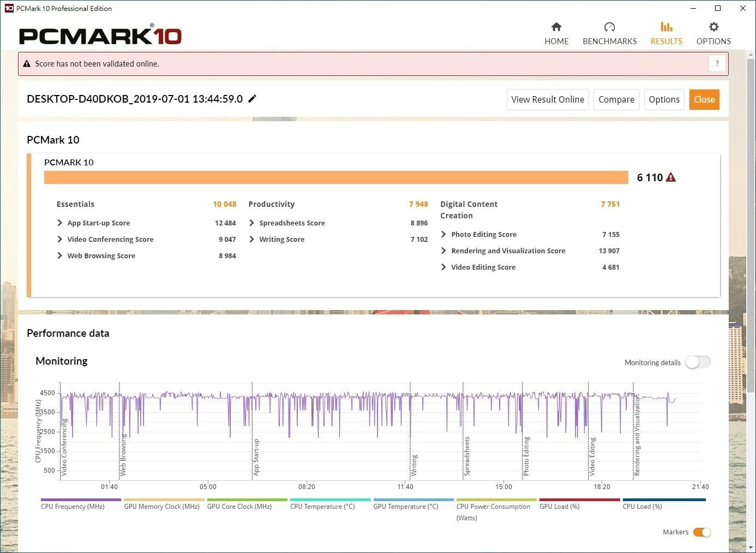Screen dimensions: 756x553
Task: Click the Essentials score 10 048
Action: (x=225, y=204)
